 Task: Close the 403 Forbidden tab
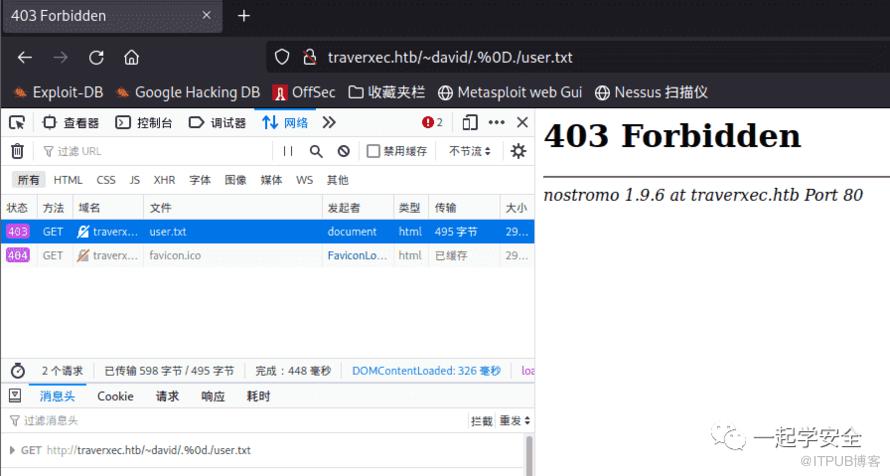click(x=207, y=15)
